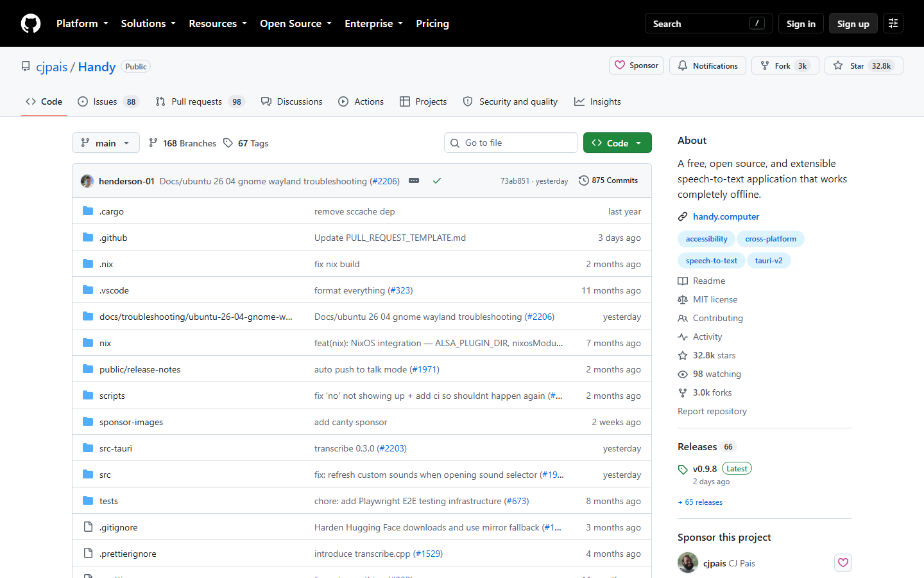Open the Enterprise menu
This screenshot has height=578, width=924.
click(373, 24)
